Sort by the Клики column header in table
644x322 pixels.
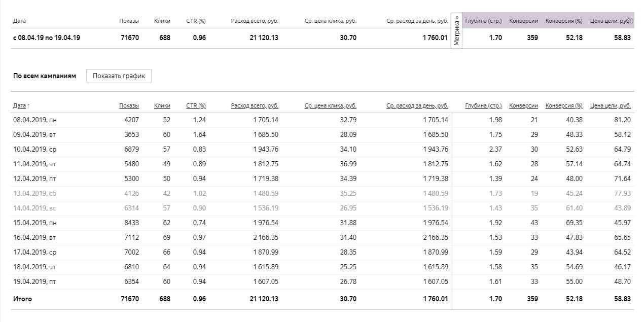tap(162, 105)
